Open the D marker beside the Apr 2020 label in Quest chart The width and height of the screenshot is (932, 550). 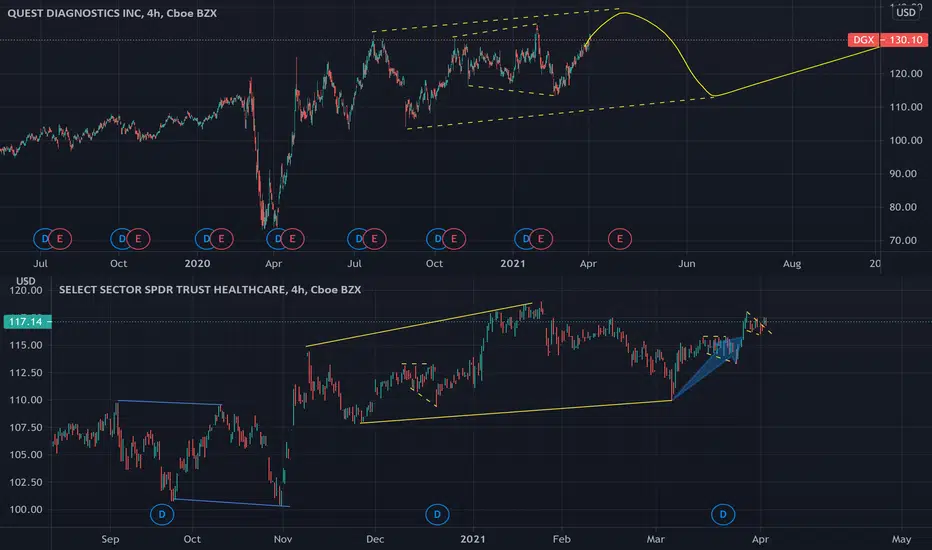click(278, 239)
